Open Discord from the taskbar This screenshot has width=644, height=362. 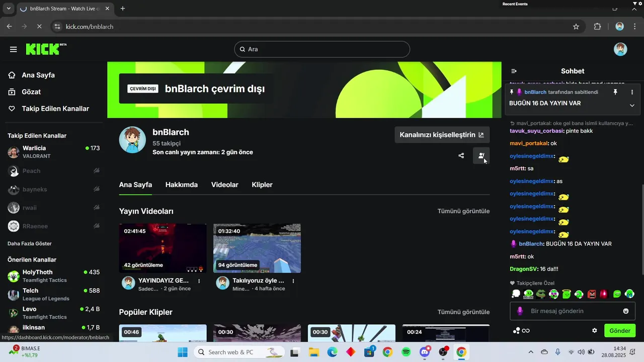[x=425, y=352]
